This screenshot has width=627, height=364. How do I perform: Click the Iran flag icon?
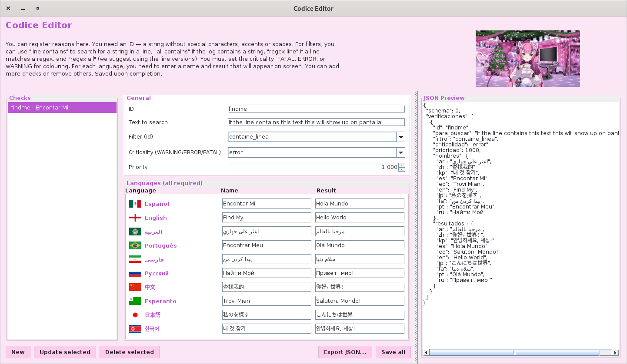[135, 259]
